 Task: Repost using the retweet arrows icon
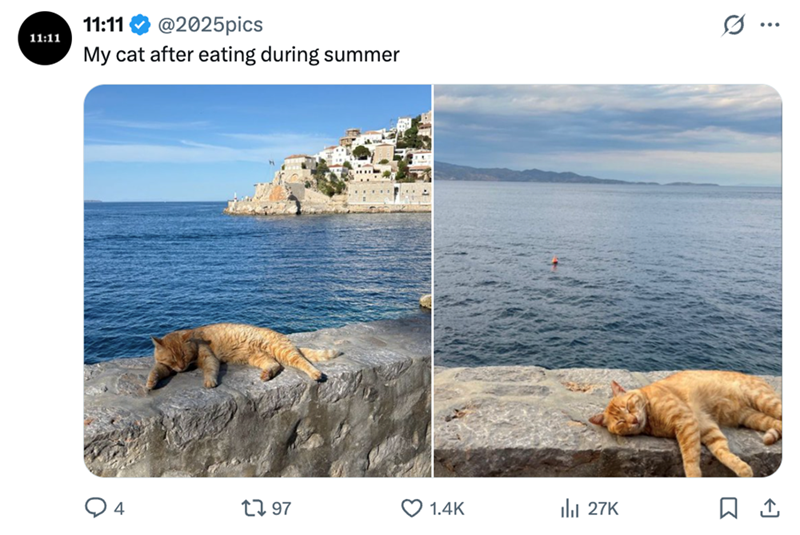251,508
